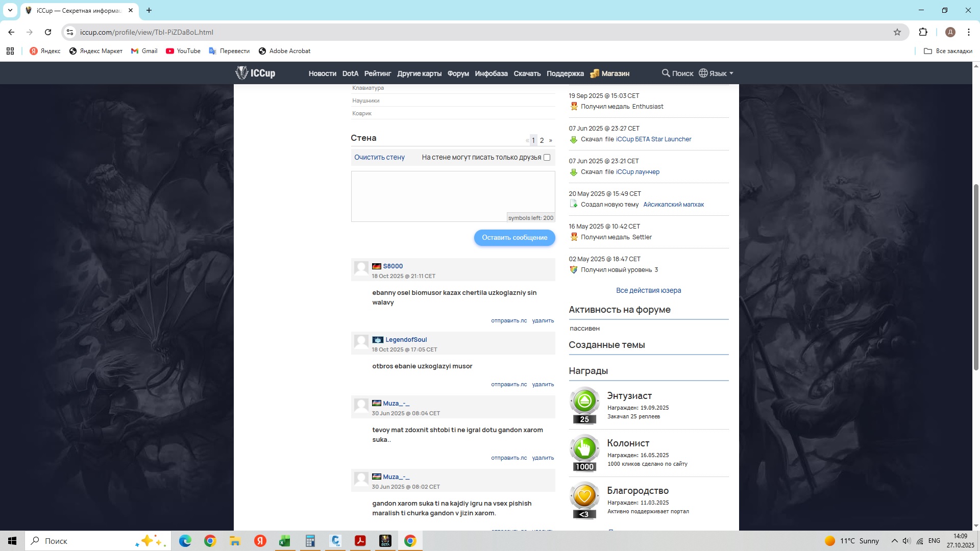
Task: Open the Магазин shop icon
Action: point(595,73)
